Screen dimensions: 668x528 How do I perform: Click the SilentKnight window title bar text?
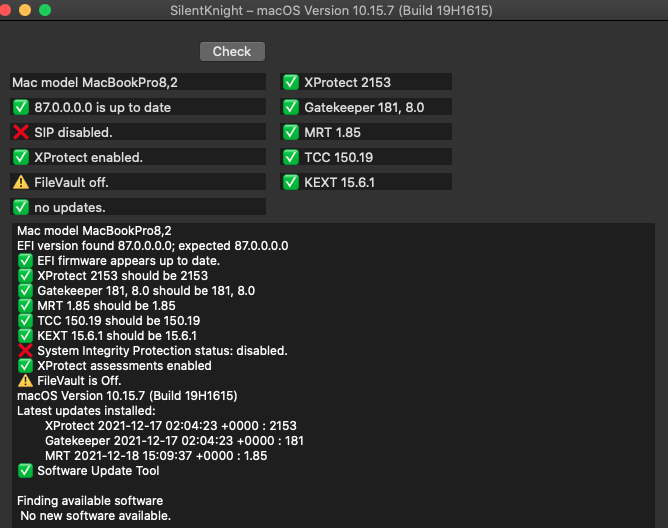pos(331,10)
